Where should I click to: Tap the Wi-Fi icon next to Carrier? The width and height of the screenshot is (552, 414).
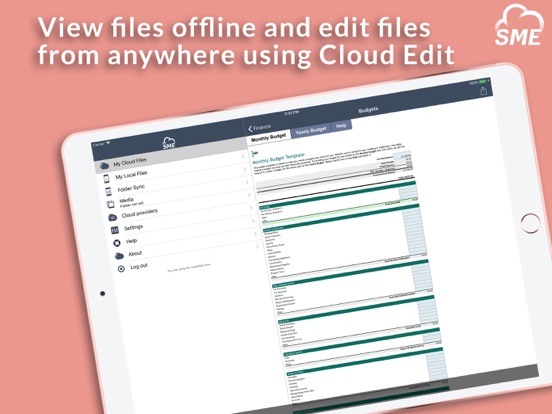[x=108, y=143]
